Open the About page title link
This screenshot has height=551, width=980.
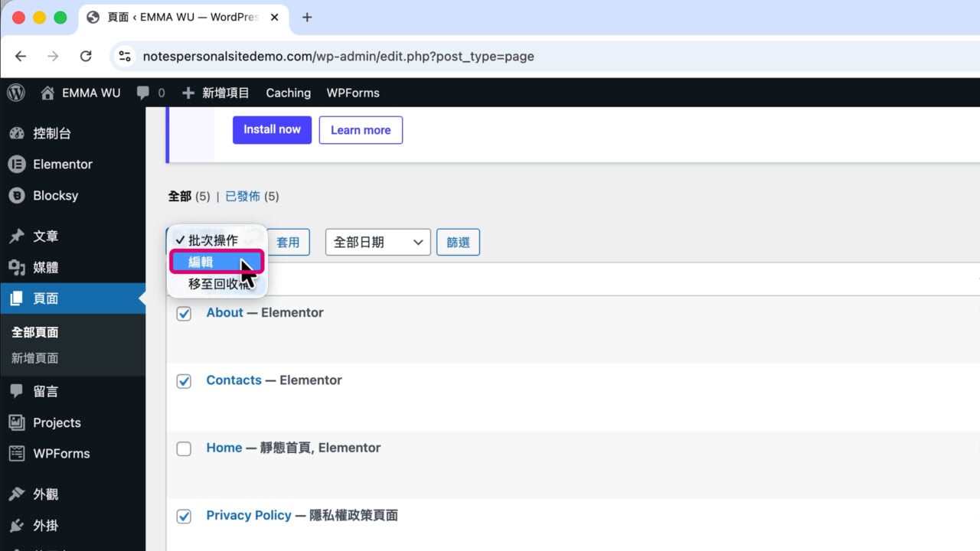coord(224,312)
